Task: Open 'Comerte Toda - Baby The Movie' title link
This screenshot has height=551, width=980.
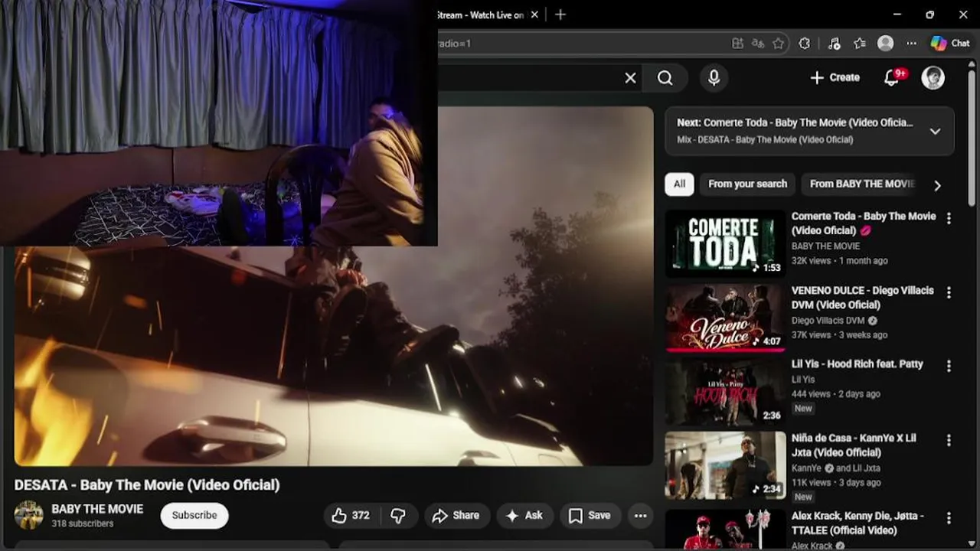Action: coord(864,223)
